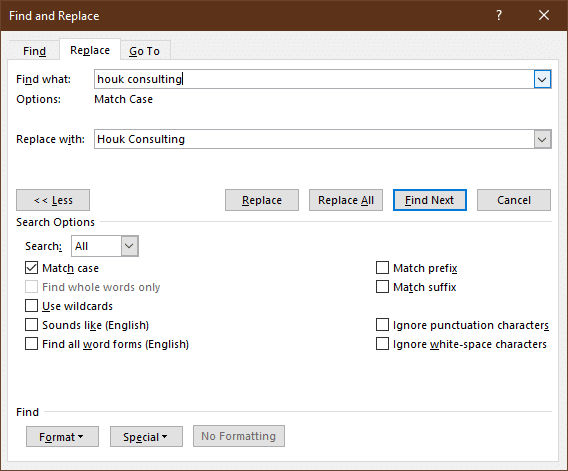Click the Help question mark icon

click(499, 15)
